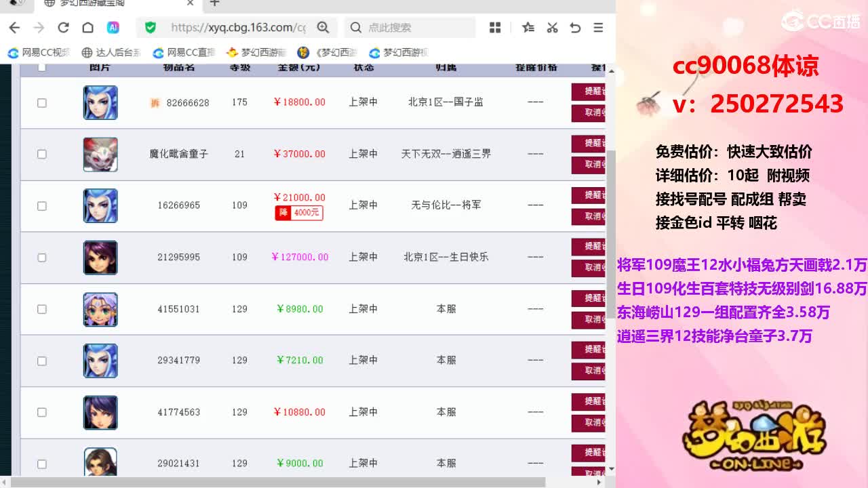The width and height of the screenshot is (868, 488).
Task: Click the vertical scrollbar down arrow
Action: (611, 468)
